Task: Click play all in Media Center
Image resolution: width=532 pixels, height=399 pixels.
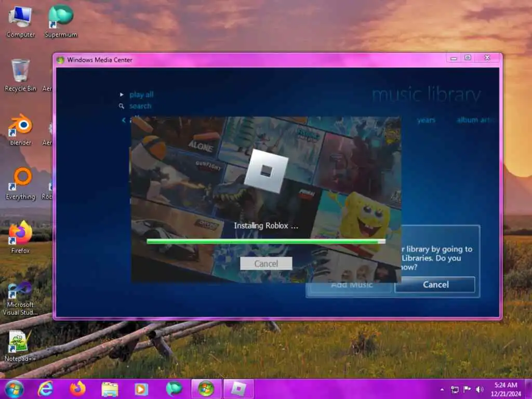Action: 141,95
